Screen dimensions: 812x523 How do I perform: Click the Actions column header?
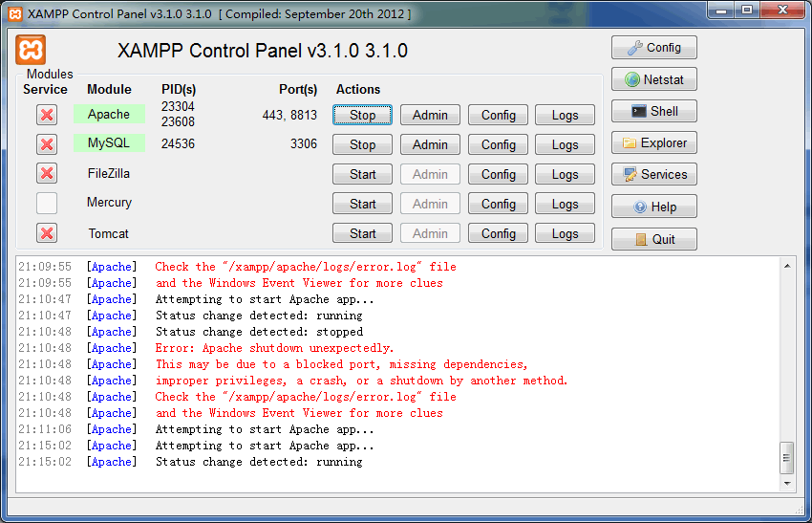point(358,89)
